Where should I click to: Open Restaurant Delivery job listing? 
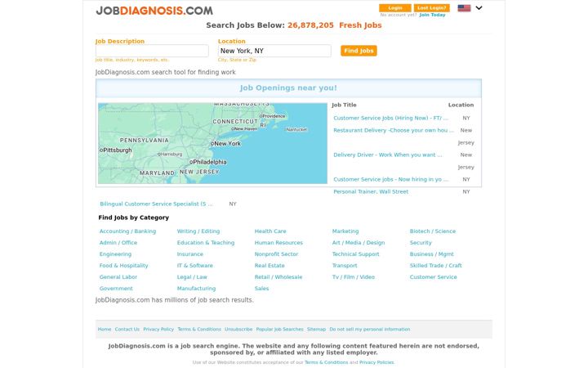coord(394,130)
